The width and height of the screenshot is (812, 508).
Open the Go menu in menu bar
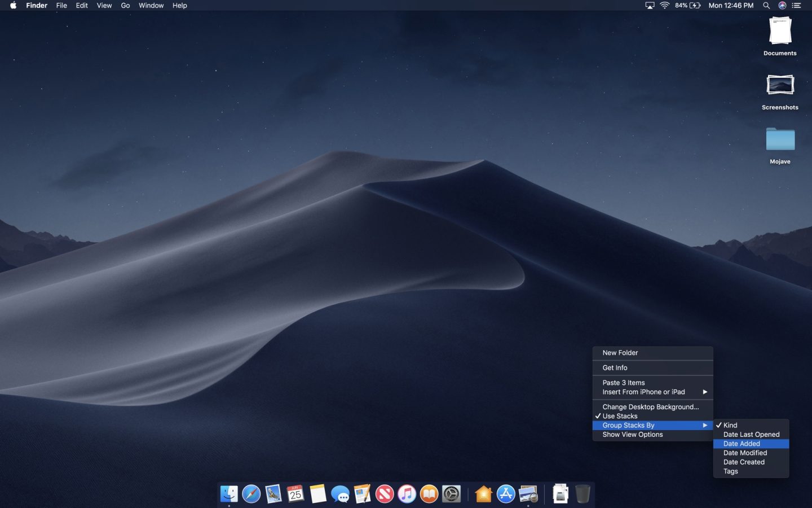click(125, 6)
